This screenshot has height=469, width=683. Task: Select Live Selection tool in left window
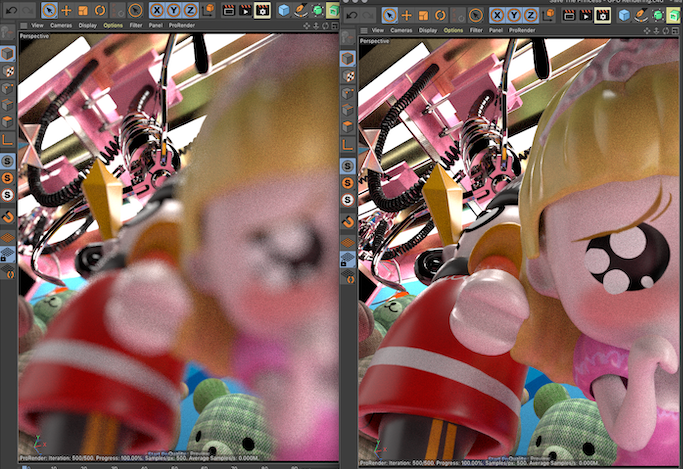click(x=49, y=10)
